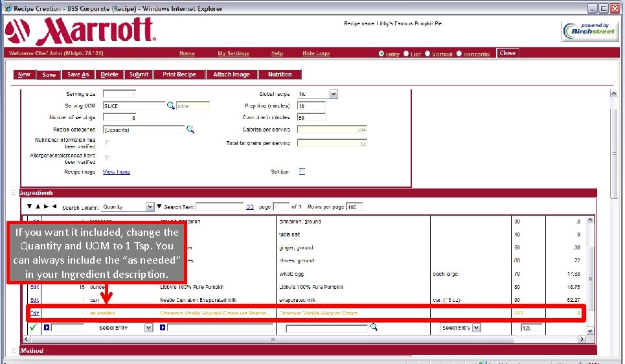625x364 pixels.
Task: Click the blue arrow icon beside the ingredient description field
Action: [163, 327]
